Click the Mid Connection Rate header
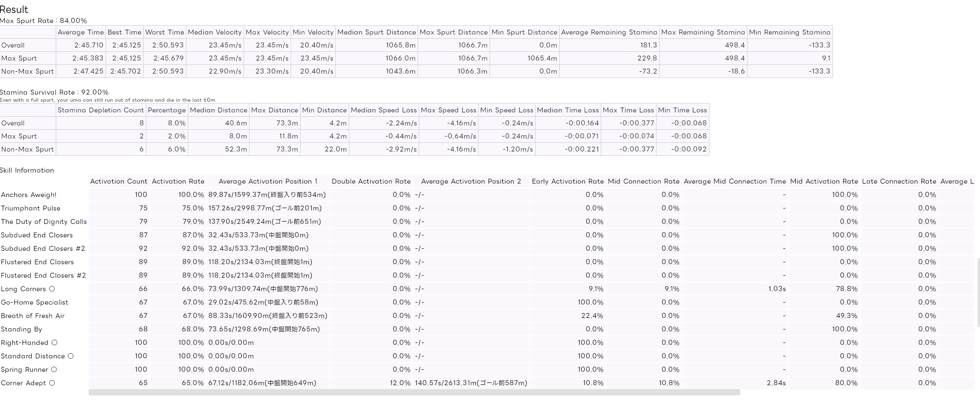 (643, 182)
